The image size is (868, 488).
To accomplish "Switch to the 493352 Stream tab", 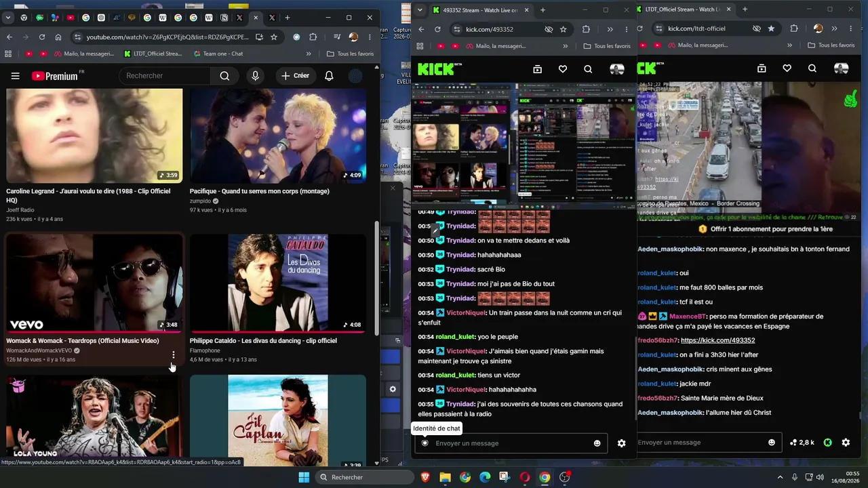I will click(x=480, y=10).
